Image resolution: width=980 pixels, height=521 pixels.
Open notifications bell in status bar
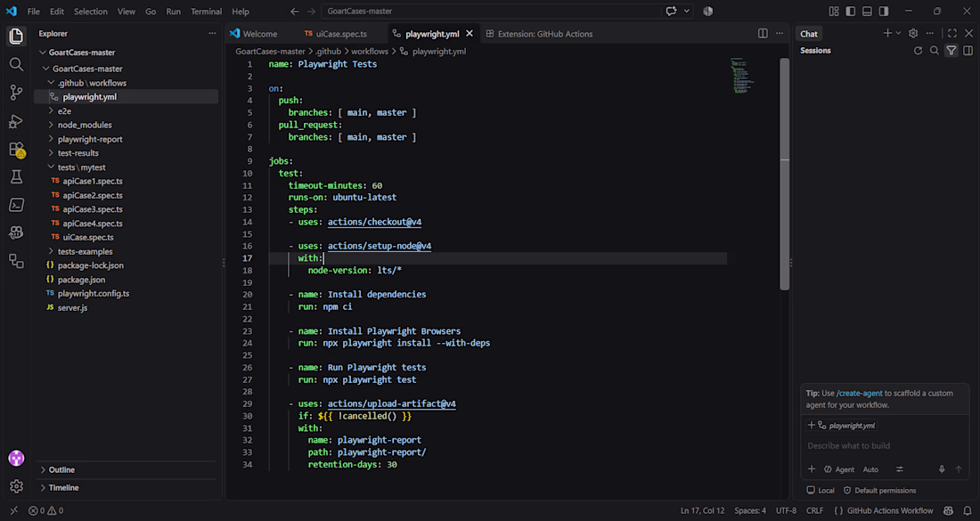coord(968,510)
